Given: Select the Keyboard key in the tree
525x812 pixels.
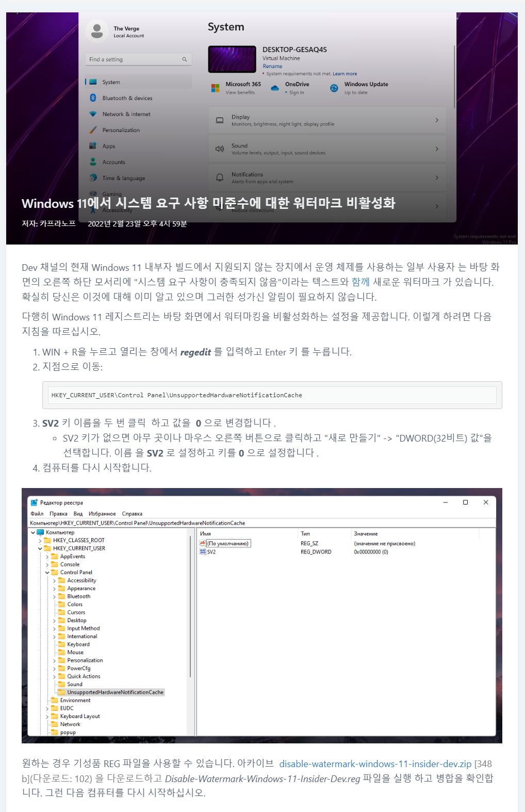Looking at the screenshot, I should 78,644.
